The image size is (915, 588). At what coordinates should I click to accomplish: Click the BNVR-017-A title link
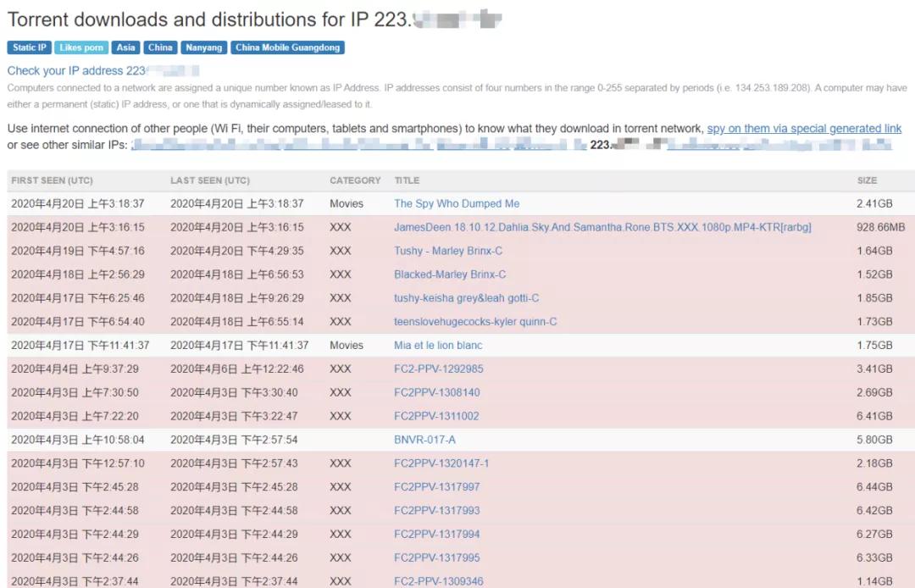click(424, 440)
